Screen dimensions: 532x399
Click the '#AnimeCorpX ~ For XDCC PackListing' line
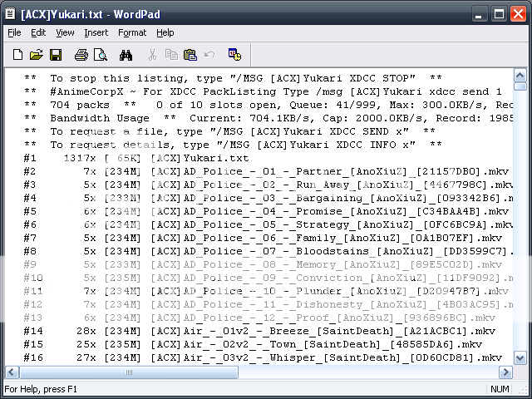coord(263,91)
